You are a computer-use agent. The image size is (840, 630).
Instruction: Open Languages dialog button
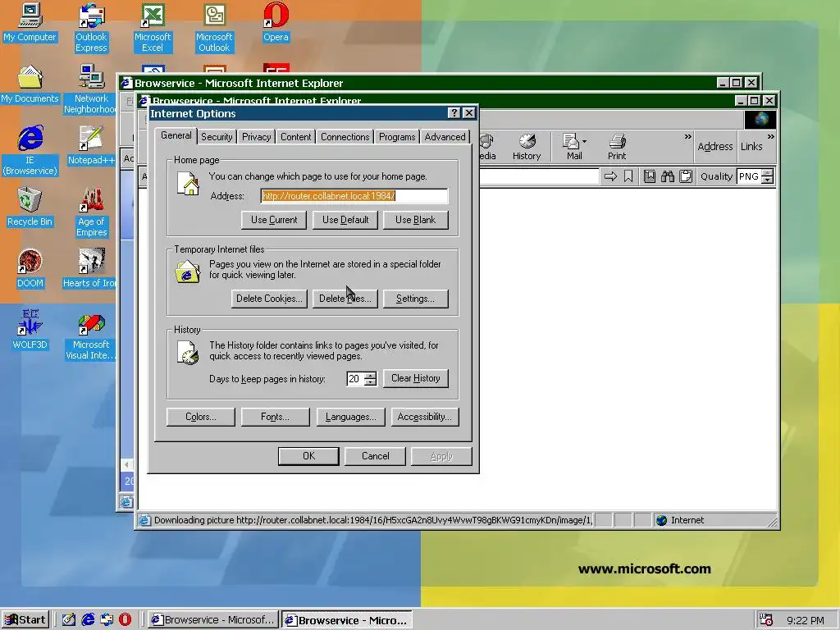coord(350,417)
